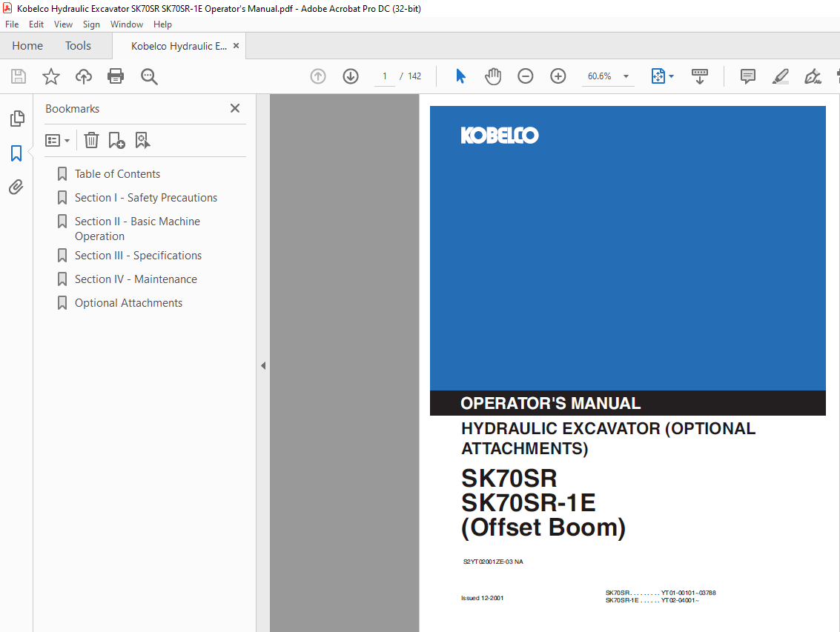This screenshot has height=632, width=840.
Task: Open the Edit menu
Action: click(x=36, y=24)
